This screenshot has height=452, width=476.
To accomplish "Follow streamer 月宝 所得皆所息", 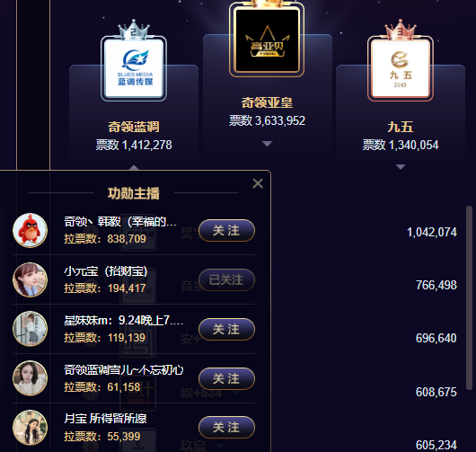I will point(226,428).
